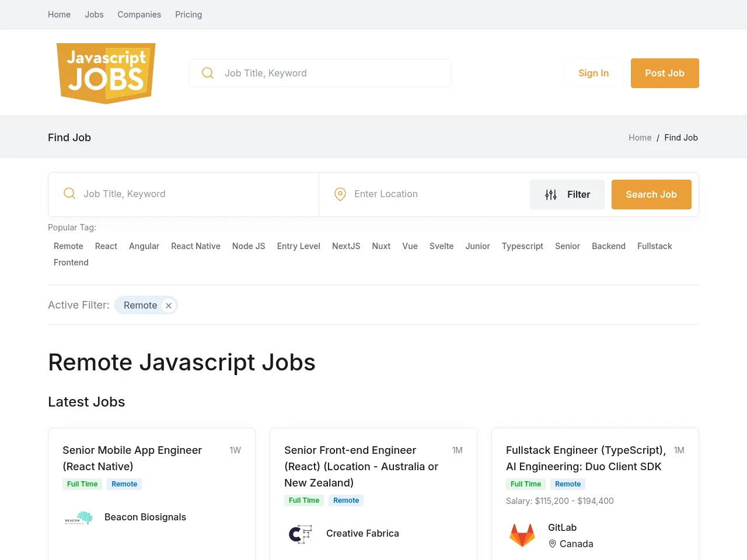Select the Senior popular tag
The width and height of the screenshot is (747, 560).
point(567,246)
